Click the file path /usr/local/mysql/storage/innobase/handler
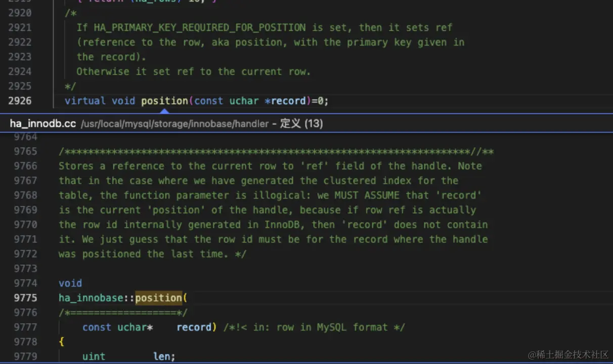613x364 pixels. click(x=175, y=124)
